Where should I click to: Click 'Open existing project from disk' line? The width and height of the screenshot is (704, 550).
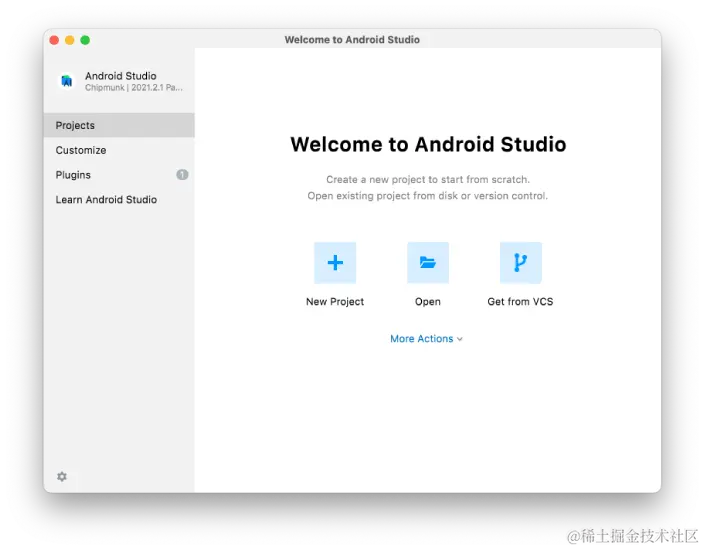coord(427,196)
